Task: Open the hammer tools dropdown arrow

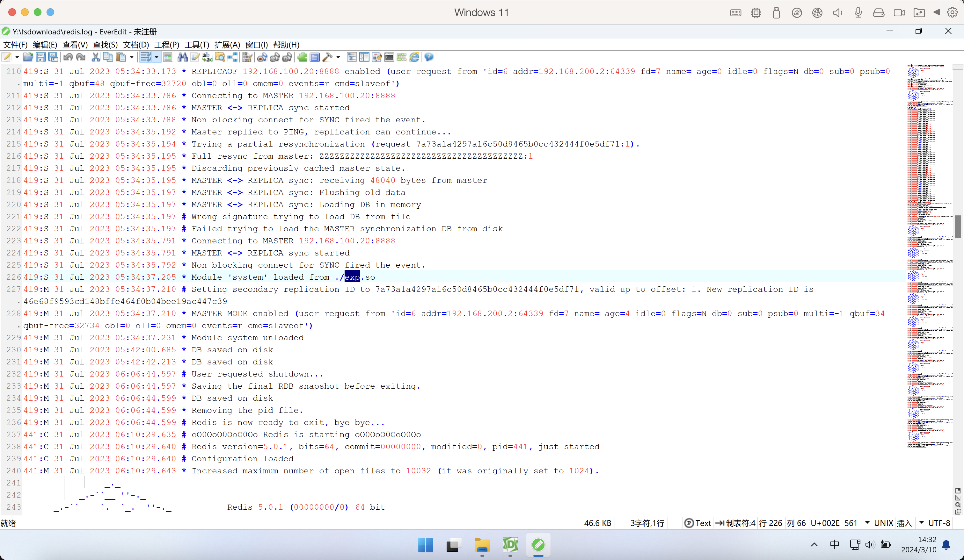Action: pos(338,57)
